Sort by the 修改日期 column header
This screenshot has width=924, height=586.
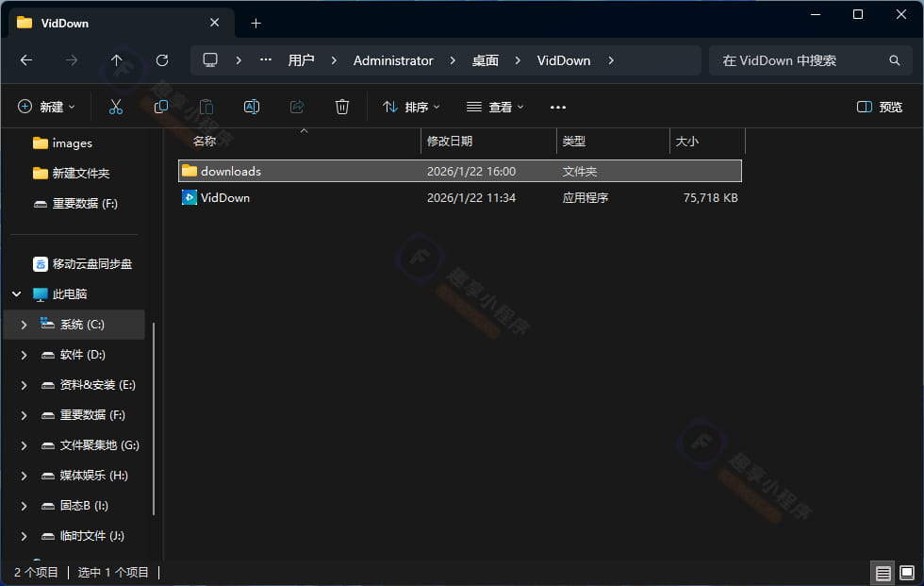(450, 142)
